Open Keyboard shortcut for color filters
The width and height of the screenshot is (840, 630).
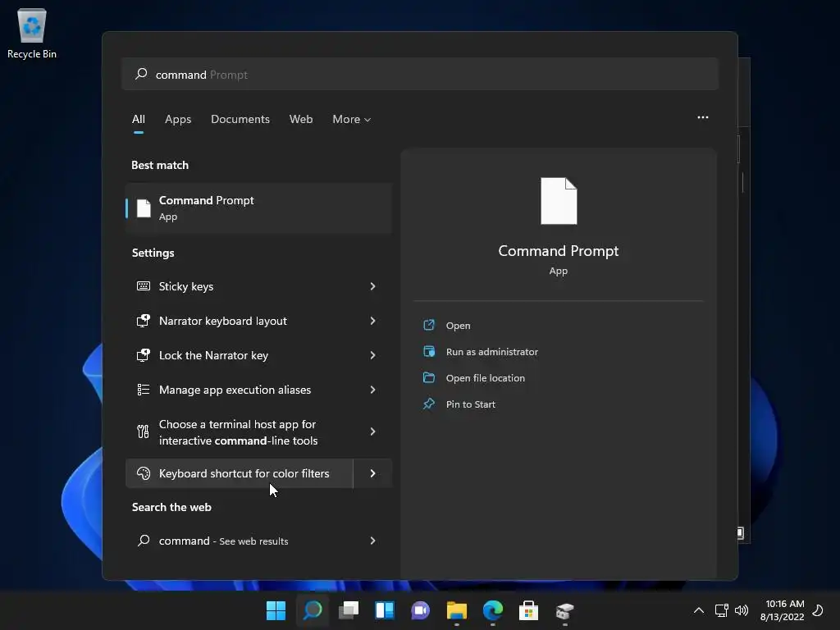tap(239, 473)
